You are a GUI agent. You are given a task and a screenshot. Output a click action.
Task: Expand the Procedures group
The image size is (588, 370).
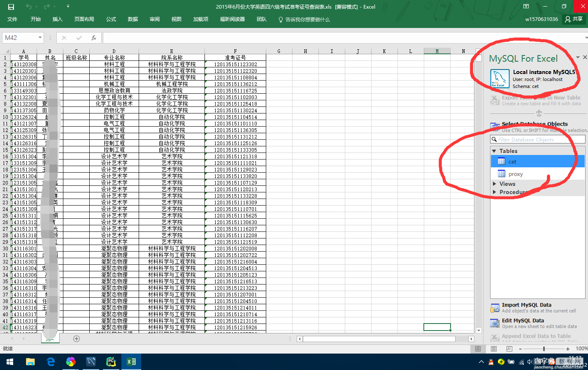tap(495, 192)
